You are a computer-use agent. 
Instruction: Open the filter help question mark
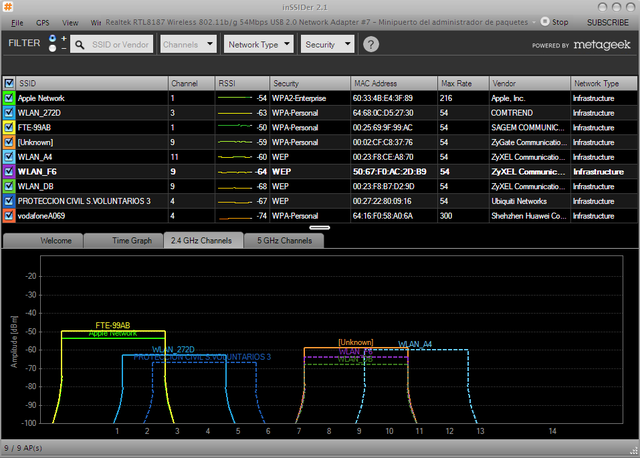[371, 44]
